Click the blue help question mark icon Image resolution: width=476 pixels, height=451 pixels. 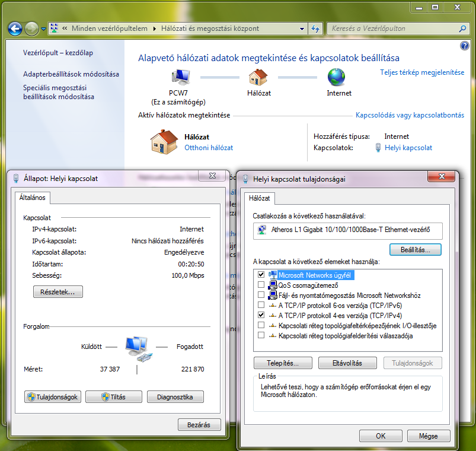tap(464, 46)
